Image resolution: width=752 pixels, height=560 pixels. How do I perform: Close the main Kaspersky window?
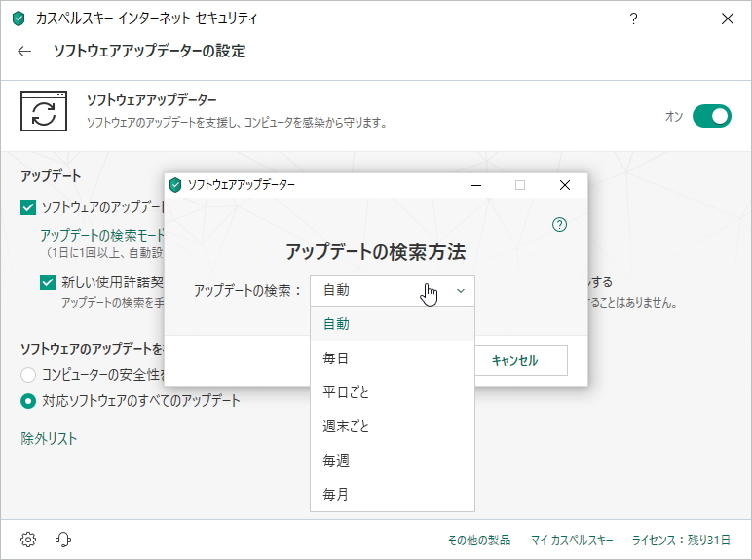[728, 19]
